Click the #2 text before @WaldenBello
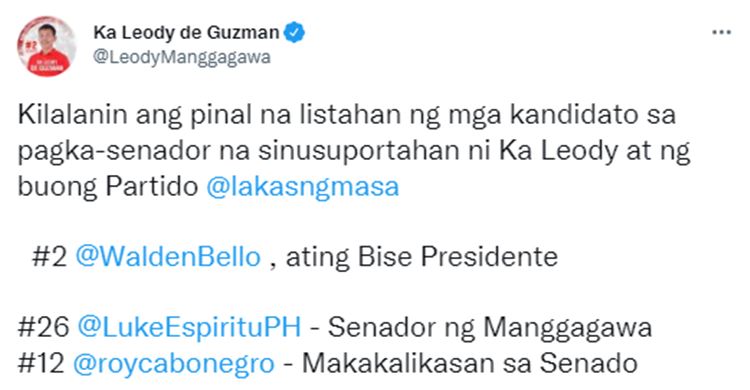Screen dimensions: 750x390 (x=49, y=257)
